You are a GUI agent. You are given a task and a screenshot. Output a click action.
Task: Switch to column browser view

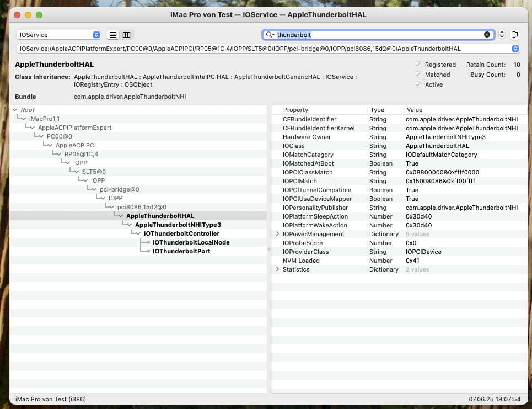[127, 35]
